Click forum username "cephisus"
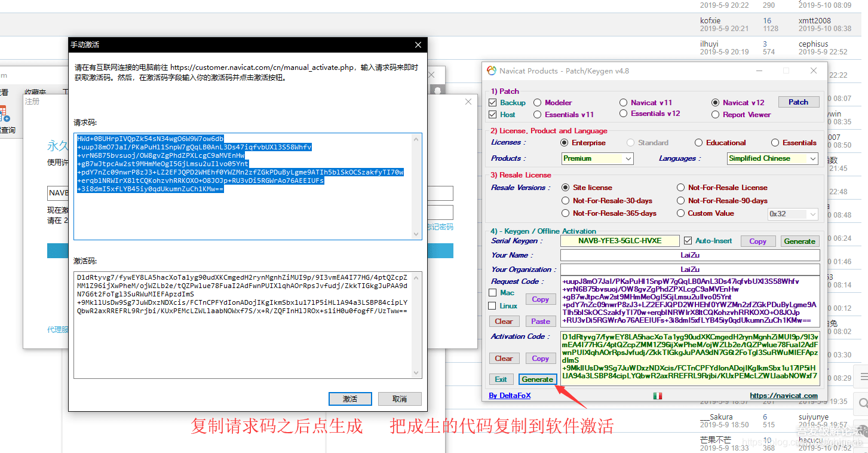The image size is (868, 453). pos(814,44)
